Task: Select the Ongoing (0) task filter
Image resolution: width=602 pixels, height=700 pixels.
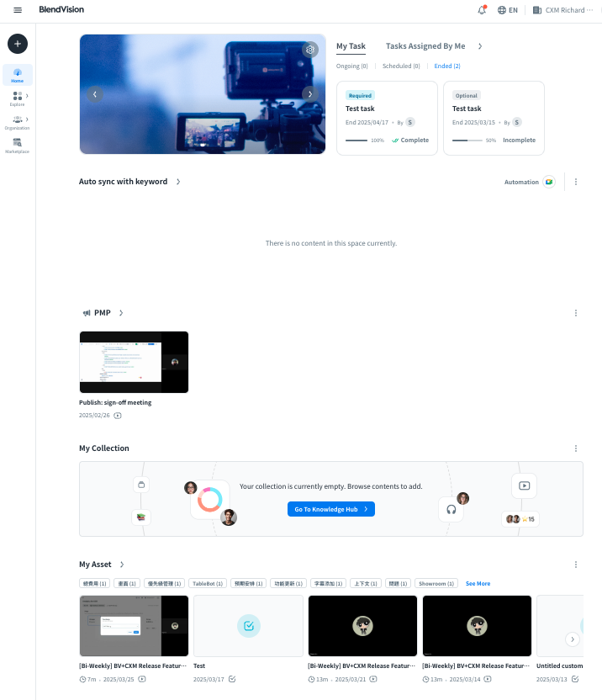Action: (x=352, y=66)
